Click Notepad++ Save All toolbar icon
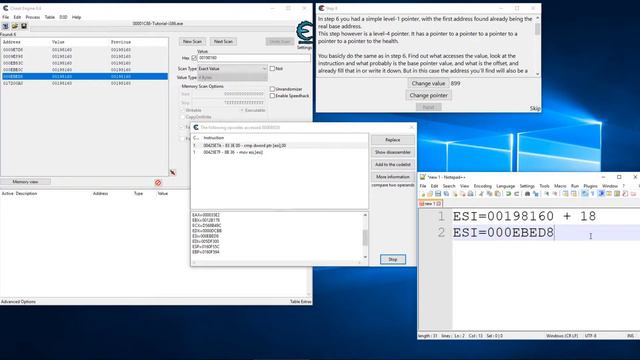 click(446, 194)
